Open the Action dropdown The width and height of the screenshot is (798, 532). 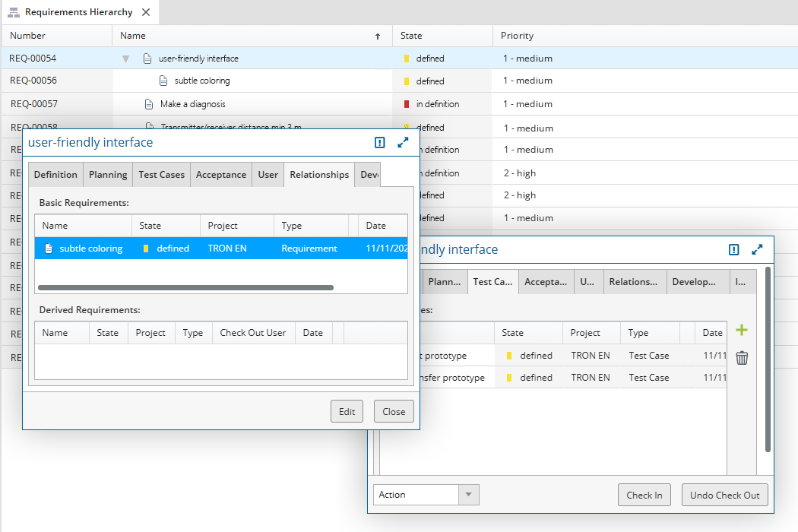(x=468, y=495)
